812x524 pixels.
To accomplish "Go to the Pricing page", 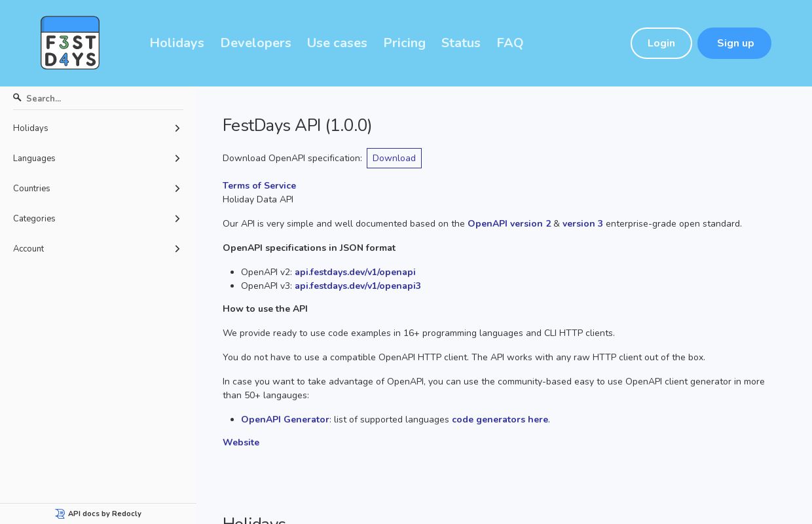I will 404,43.
